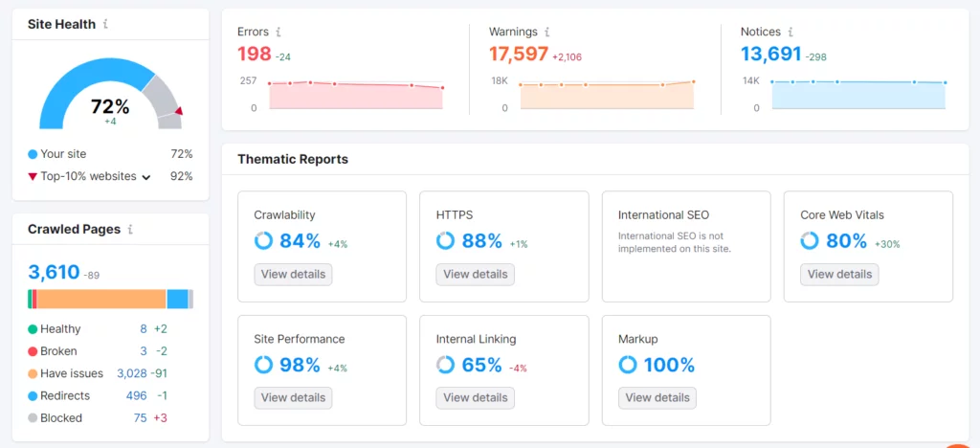
Task: Click the info icon beside Errors
Action: click(278, 32)
